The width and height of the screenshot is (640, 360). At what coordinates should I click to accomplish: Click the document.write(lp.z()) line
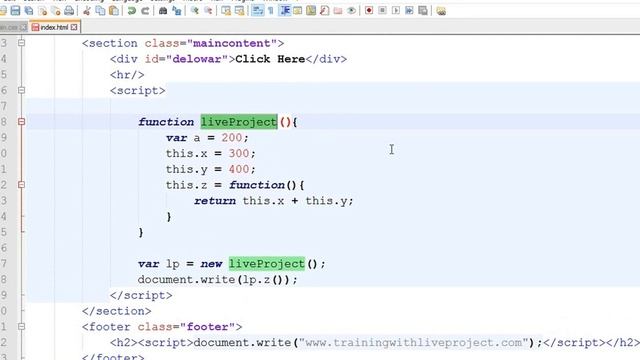[218, 280]
